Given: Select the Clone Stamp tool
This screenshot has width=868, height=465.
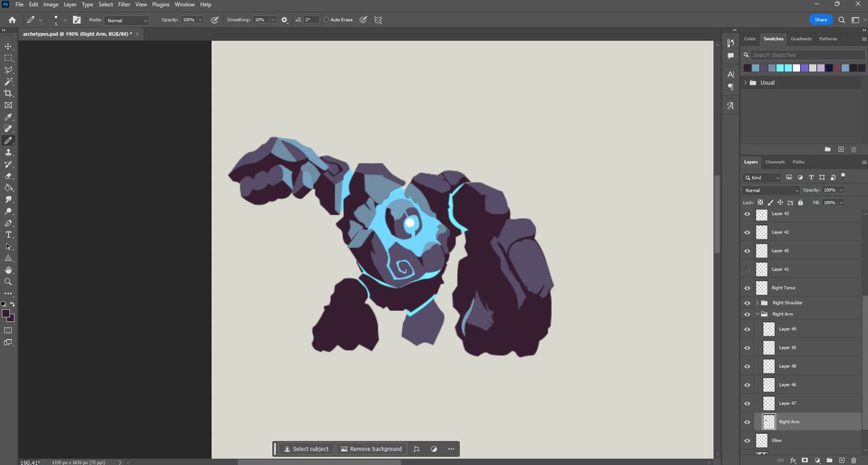Looking at the screenshot, I should (x=9, y=152).
